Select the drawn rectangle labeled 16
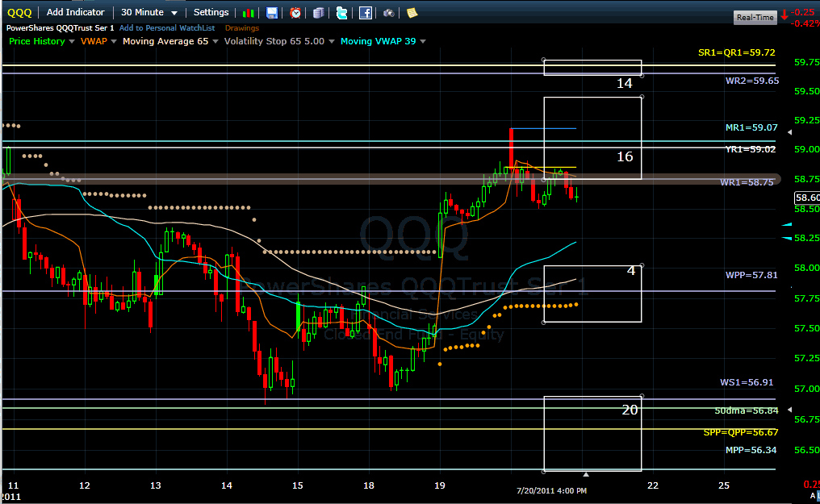The image size is (820, 504). (x=592, y=139)
